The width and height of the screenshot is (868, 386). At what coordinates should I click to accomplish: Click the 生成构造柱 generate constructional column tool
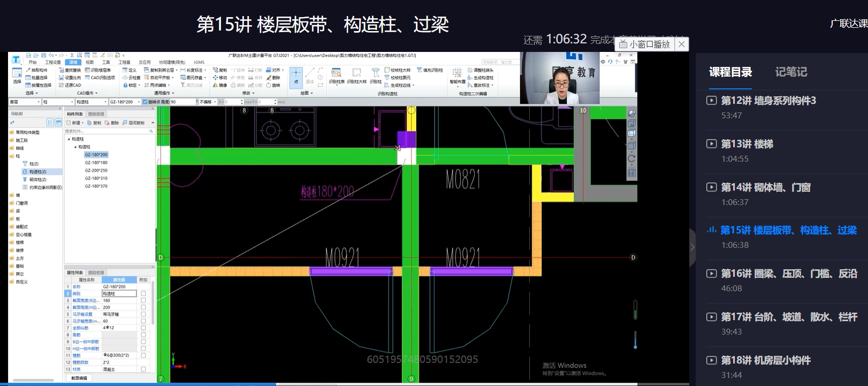[481, 78]
